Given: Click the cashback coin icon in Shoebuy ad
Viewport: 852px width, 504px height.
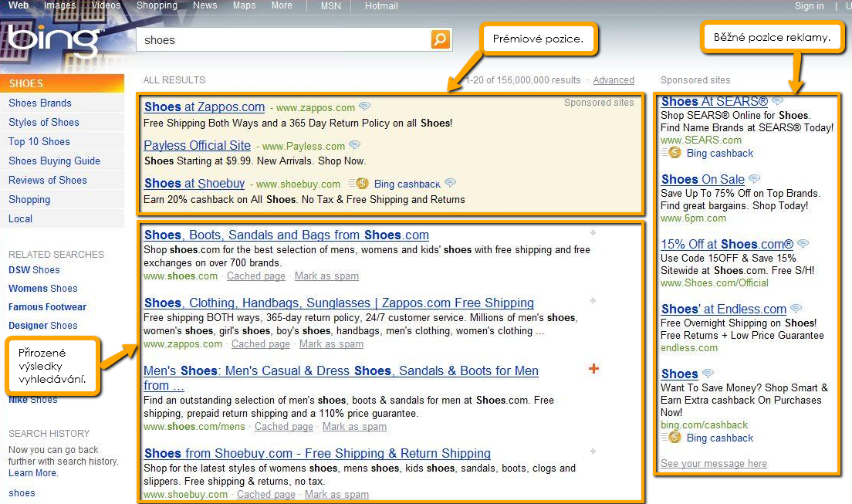Looking at the screenshot, I should click(361, 183).
